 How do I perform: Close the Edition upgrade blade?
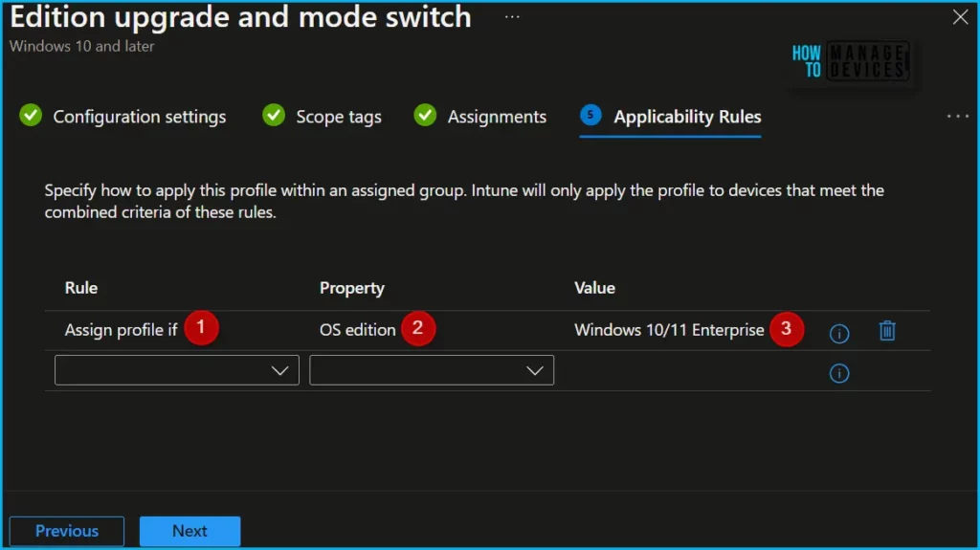click(960, 17)
